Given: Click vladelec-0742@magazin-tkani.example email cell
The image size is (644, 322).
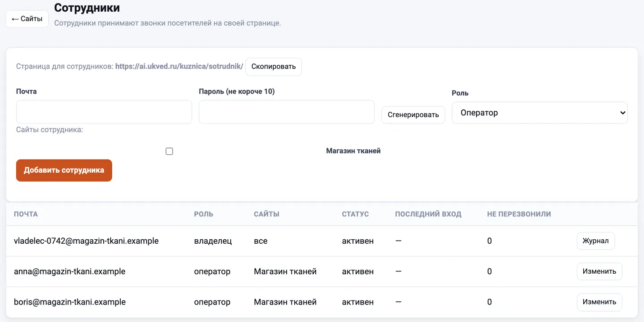Looking at the screenshot, I should point(86,241).
